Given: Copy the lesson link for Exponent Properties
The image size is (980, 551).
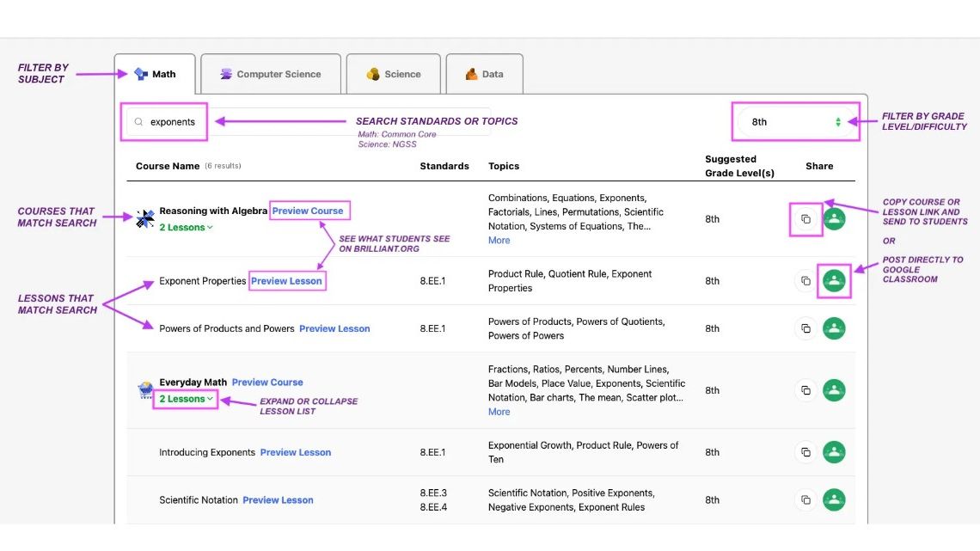Looking at the screenshot, I should click(x=806, y=280).
